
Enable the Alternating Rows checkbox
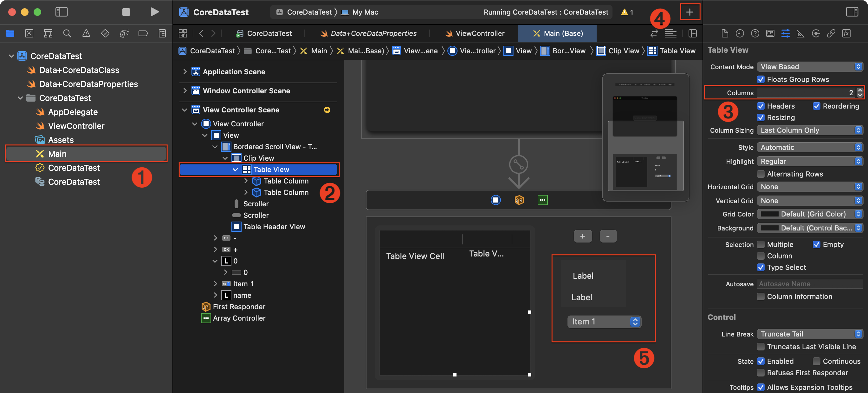click(761, 174)
